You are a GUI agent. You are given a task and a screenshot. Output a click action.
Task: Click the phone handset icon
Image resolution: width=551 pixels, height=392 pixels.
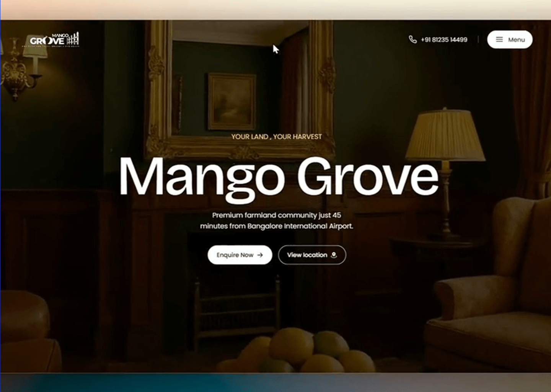click(x=412, y=39)
